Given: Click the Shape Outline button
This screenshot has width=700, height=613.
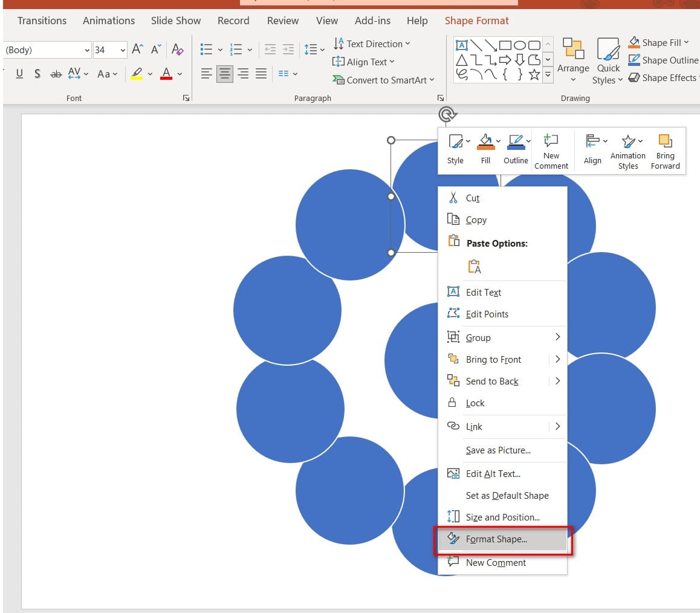Looking at the screenshot, I should [x=663, y=60].
